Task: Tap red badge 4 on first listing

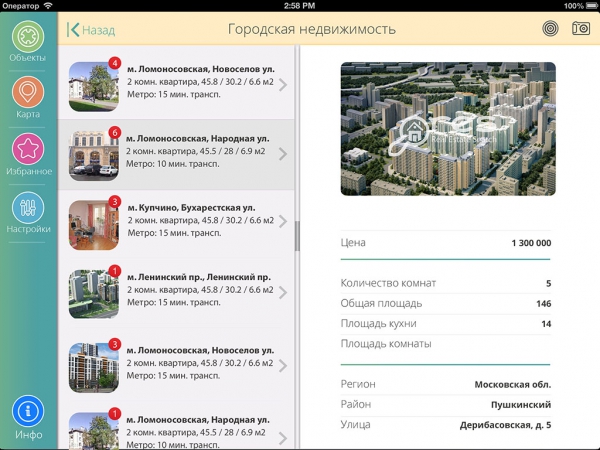Action: click(x=115, y=63)
